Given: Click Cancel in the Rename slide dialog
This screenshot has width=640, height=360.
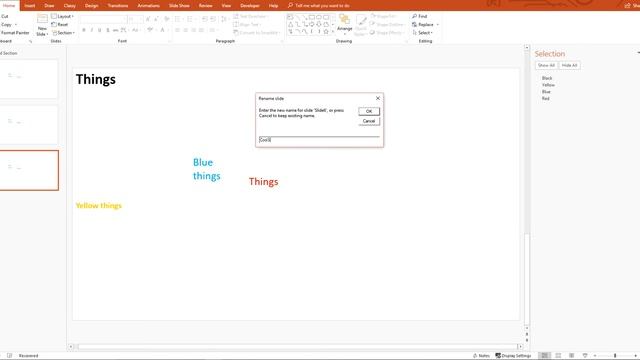Looking at the screenshot, I should click(x=369, y=121).
